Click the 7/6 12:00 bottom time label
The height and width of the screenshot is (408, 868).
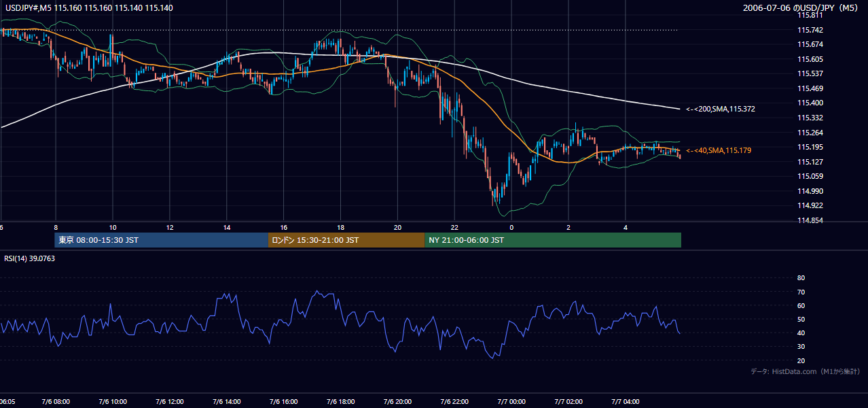170,402
